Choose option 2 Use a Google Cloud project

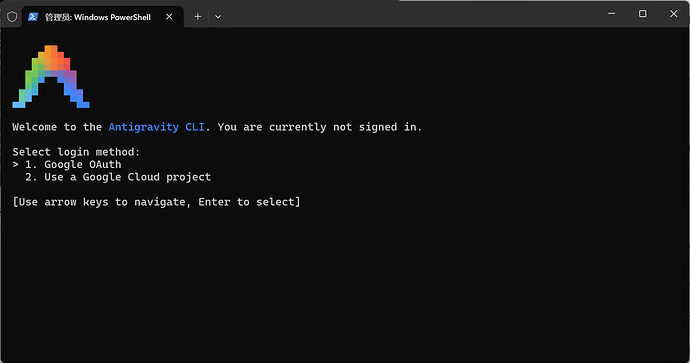118,177
